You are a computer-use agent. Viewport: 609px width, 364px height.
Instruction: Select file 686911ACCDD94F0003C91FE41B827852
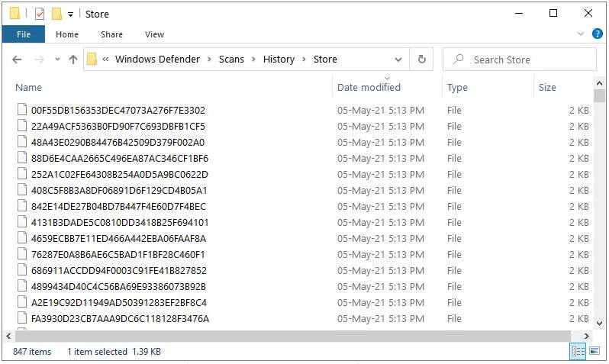click(119, 270)
